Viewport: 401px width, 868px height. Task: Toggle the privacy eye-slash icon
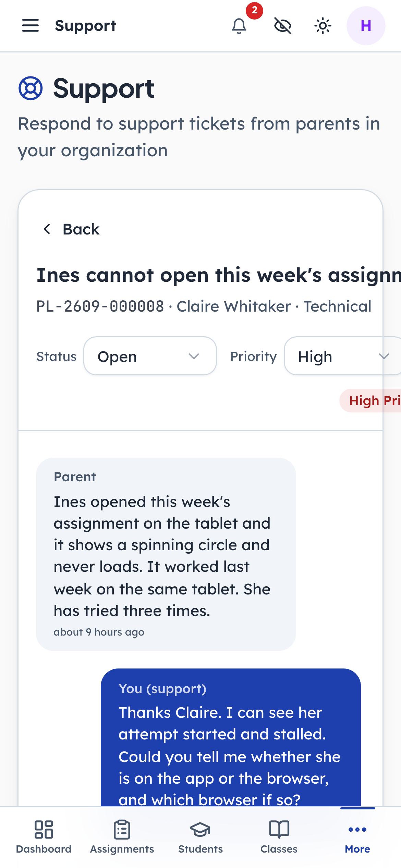[x=283, y=26]
